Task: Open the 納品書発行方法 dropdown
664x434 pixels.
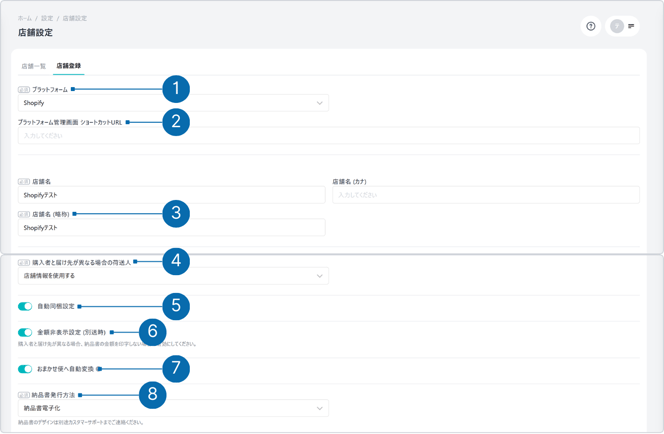Action: 173,408
